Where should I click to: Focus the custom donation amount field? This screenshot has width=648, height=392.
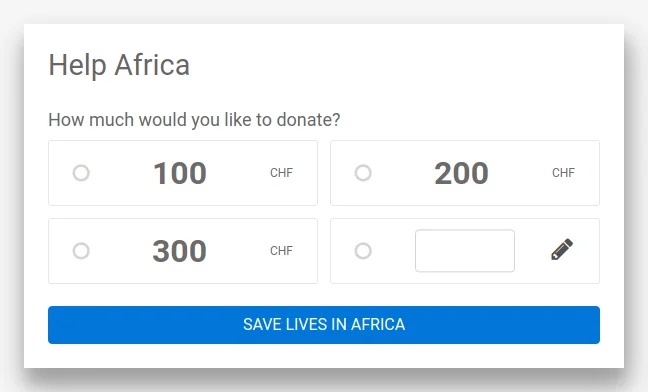coord(465,251)
